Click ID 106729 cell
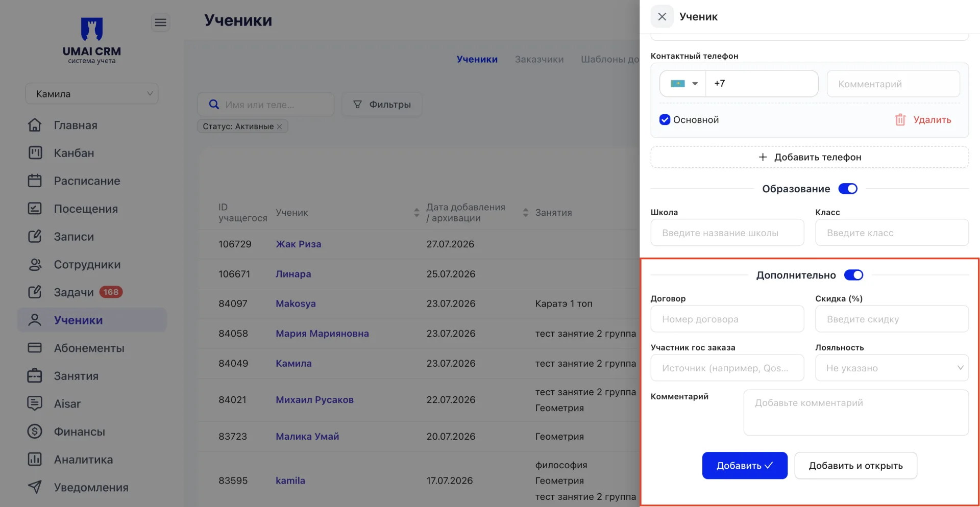 (x=235, y=244)
